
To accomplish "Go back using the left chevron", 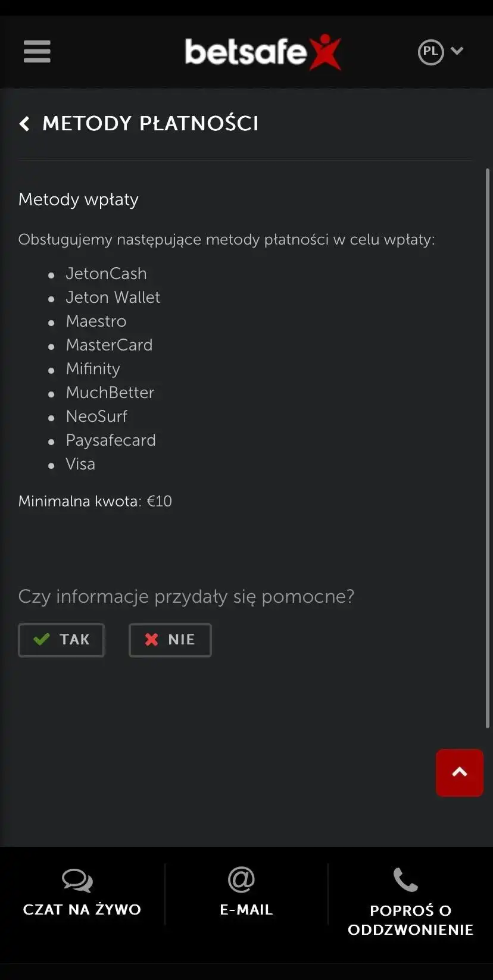I will click(24, 124).
